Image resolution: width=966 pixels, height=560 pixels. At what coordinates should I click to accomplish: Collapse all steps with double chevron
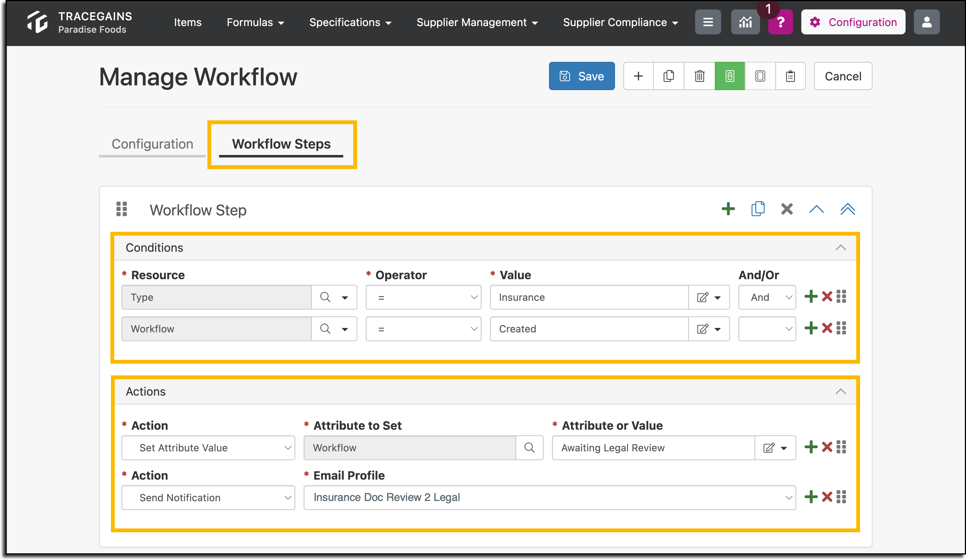[848, 209]
